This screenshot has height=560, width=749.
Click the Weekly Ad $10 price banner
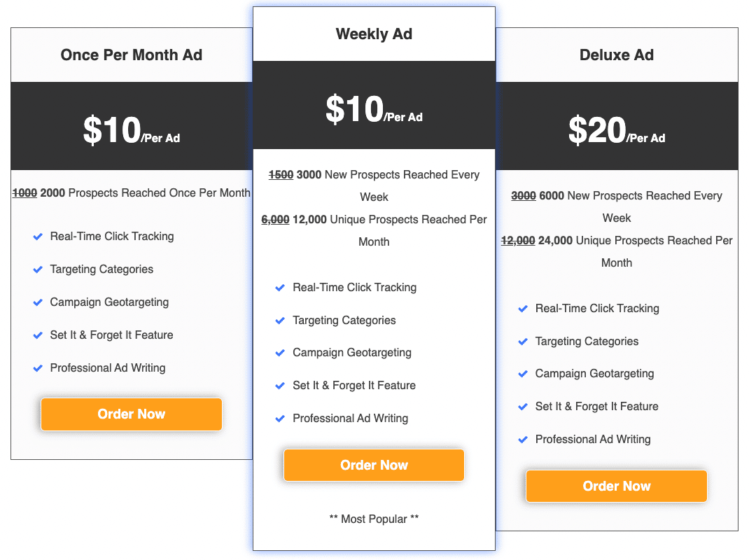point(374,105)
